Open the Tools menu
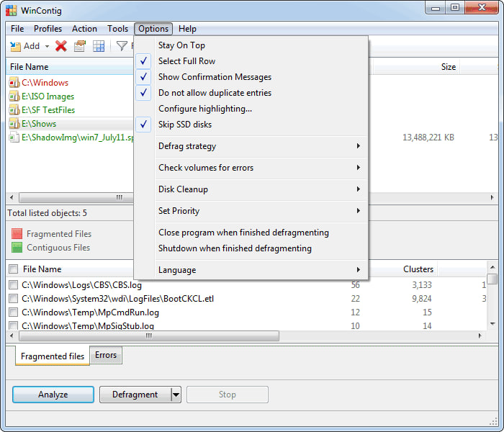This screenshot has width=504, height=432. [x=117, y=29]
